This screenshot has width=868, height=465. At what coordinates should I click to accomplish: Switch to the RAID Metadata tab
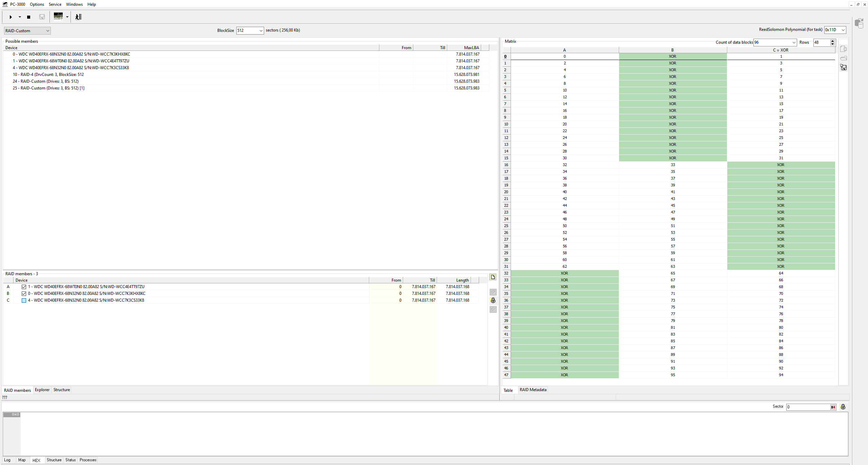coord(533,390)
